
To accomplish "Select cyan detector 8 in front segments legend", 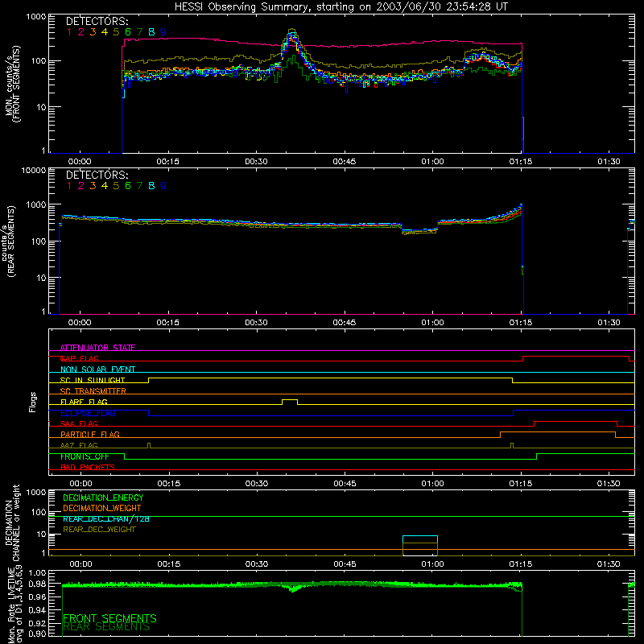I will (x=151, y=32).
